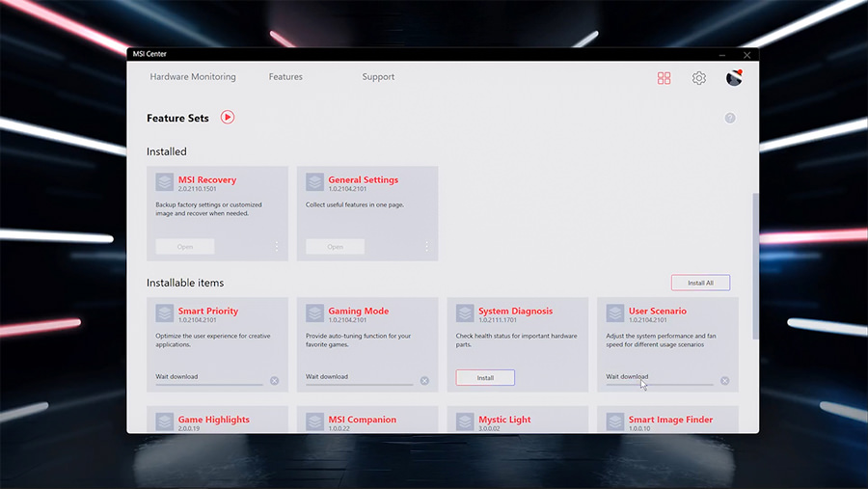Install System Diagnosis

(x=485, y=378)
